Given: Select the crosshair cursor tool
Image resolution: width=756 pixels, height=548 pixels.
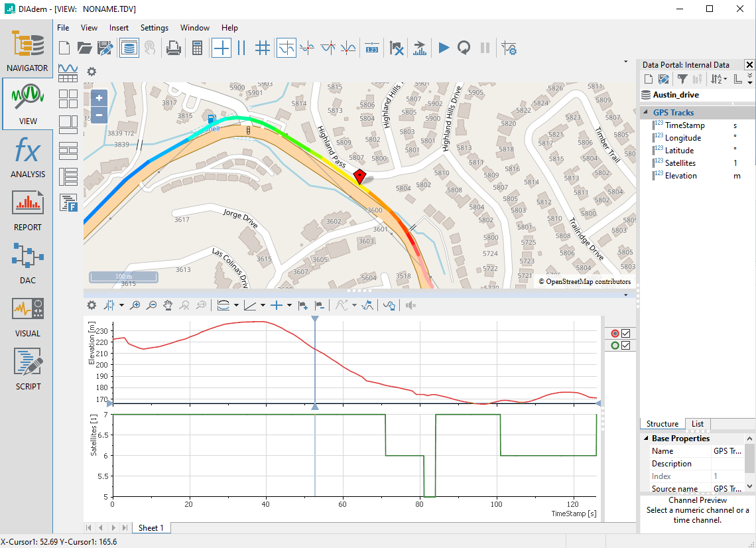Looking at the screenshot, I should [221, 48].
